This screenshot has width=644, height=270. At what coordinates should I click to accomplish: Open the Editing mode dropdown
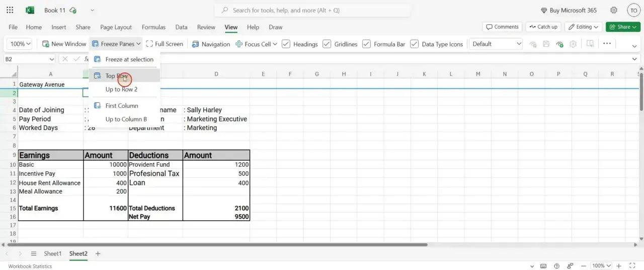[584, 27]
